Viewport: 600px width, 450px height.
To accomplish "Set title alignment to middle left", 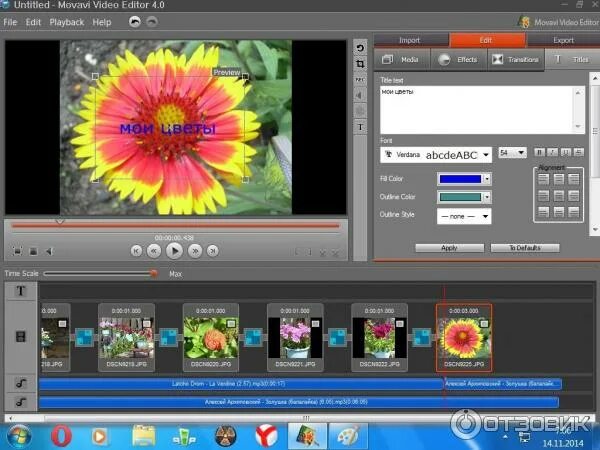I will click(543, 196).
